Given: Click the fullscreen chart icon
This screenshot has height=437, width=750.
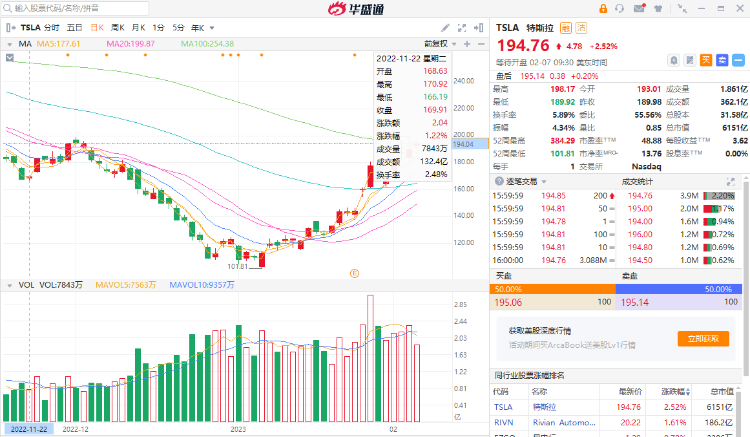Looking at the screenshot, I should coord(462,28).
